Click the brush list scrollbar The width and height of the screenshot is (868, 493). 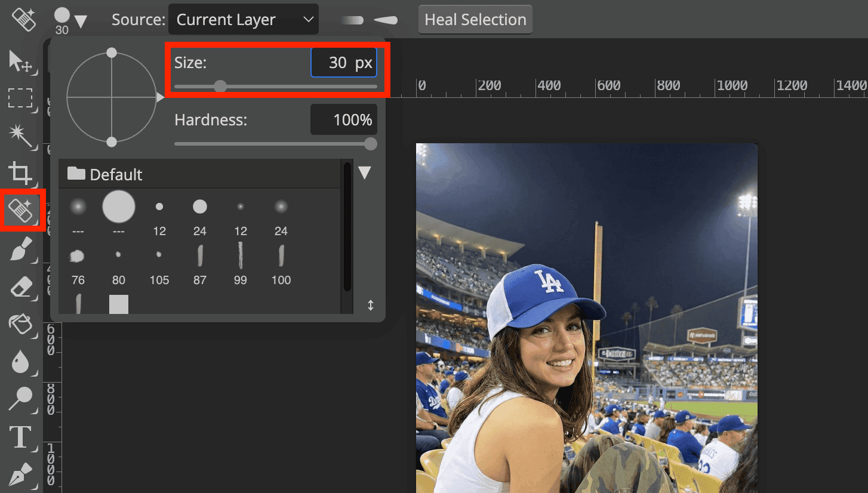point(347,227)
